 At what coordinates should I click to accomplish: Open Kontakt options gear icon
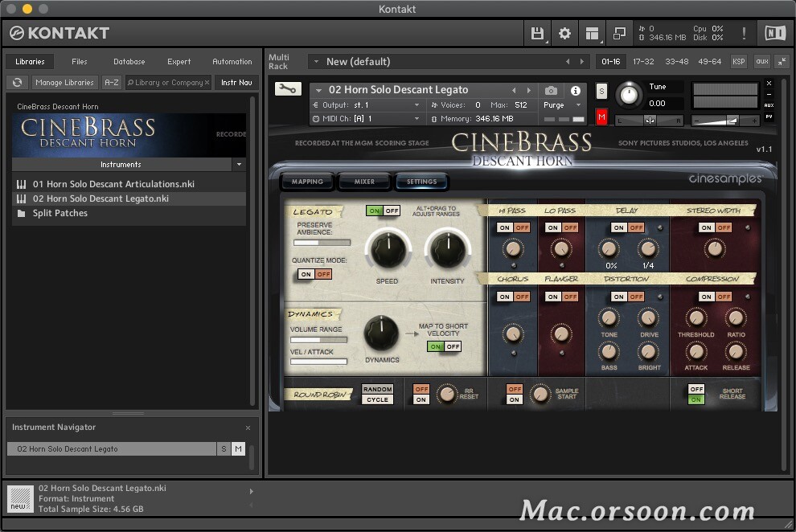(x=564, y=34)
